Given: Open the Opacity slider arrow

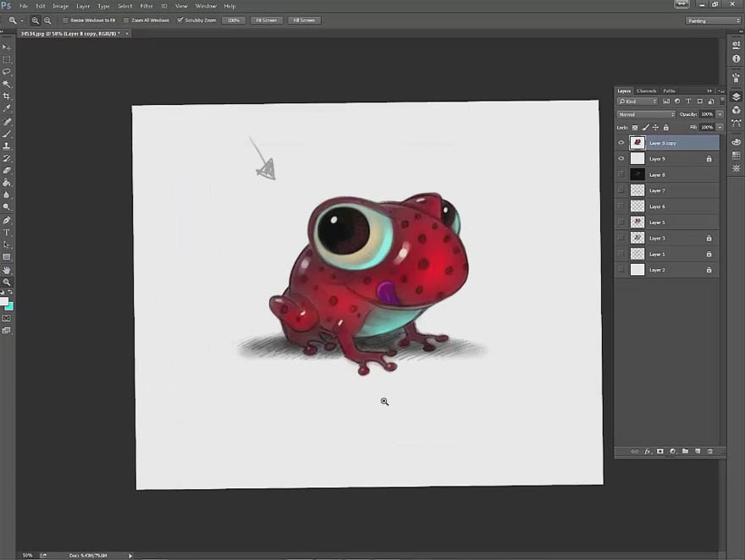Looking at the screenshot, I should click(x=720, y=114).
